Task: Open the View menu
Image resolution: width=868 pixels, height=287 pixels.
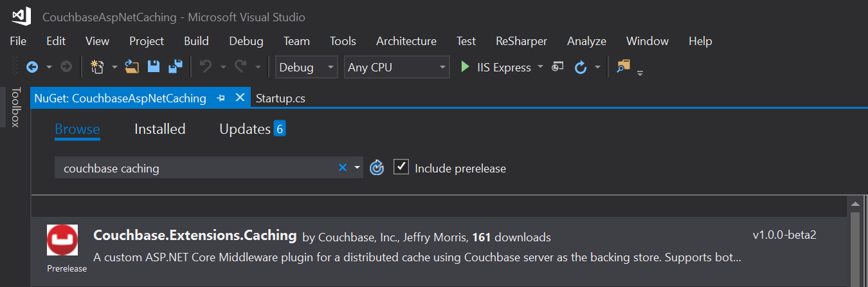Action: [x=97, y=41]
